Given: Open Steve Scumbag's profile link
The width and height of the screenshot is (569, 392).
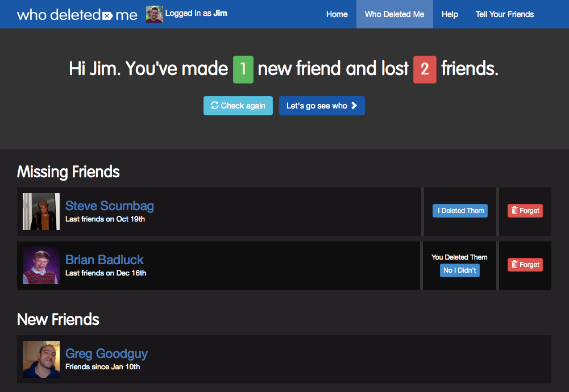Looking at the screenshot, I should click(109, 206).
